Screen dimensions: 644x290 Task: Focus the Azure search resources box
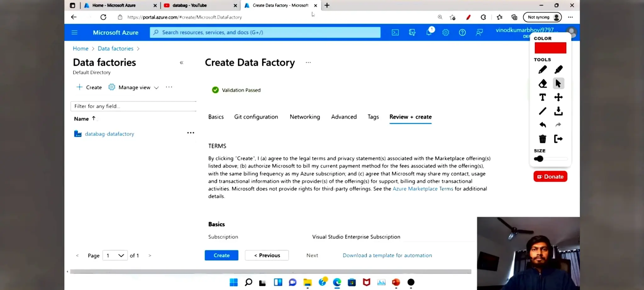265,32
